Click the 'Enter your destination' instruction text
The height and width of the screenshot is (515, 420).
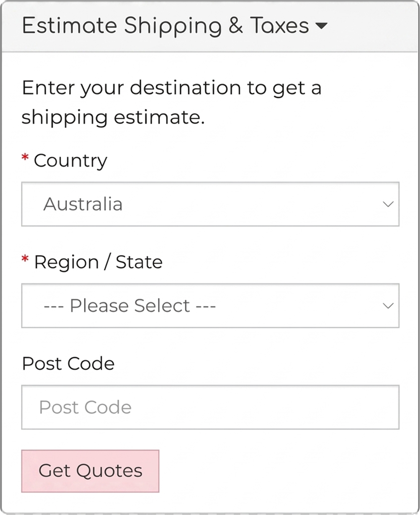point(171,88)
